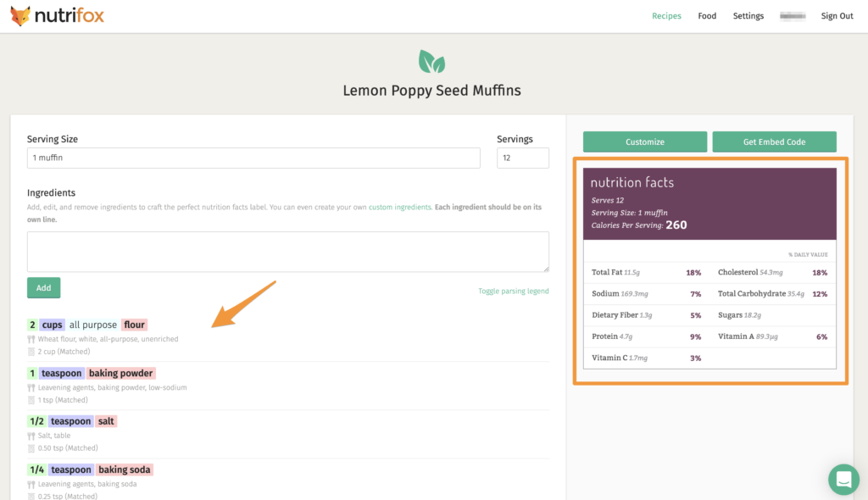The width and height of the screenshot is (868, 500).
Task: Click the Get Embed Code button
Action: pyautogui.click(x=774, y=142)
